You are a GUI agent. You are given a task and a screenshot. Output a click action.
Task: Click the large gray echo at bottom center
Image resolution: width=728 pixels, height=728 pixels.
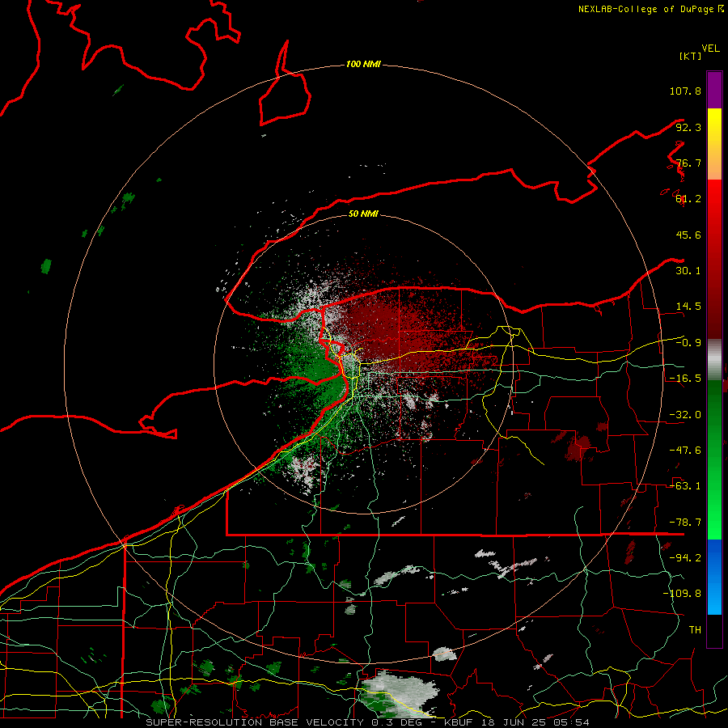coord(400,693)
